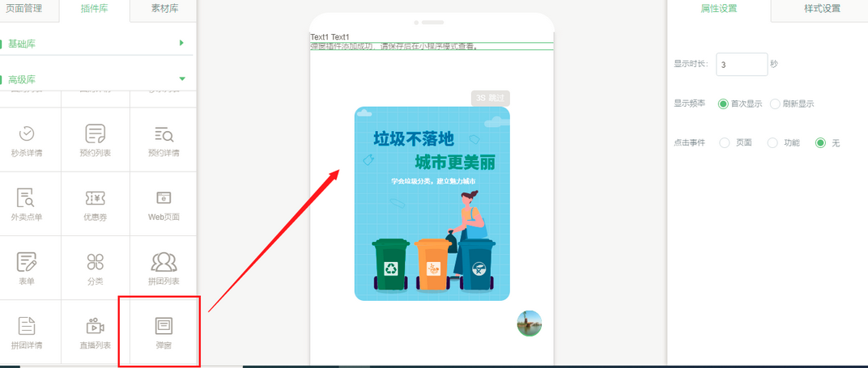
Task: Add the 拼团列表 plugin
Action: [x=164, y=268]
